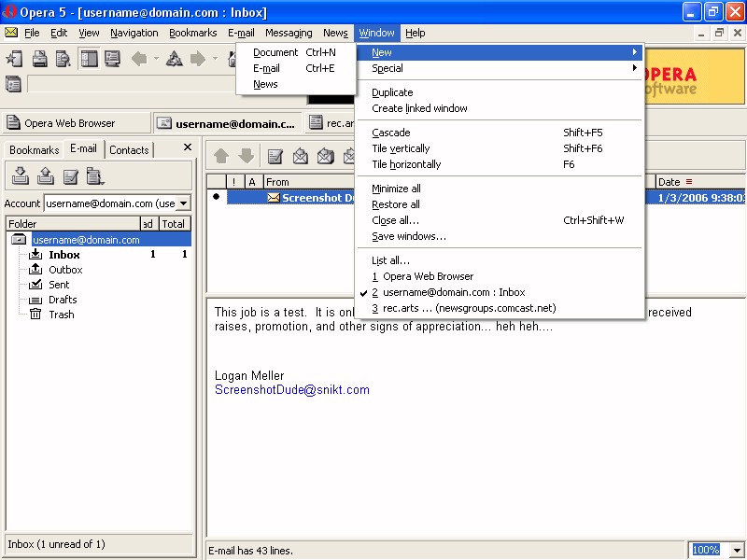This screenshot has width=747, height=560.
Task: Click the Opera Software banner ad
Action: tap(694, 77)
